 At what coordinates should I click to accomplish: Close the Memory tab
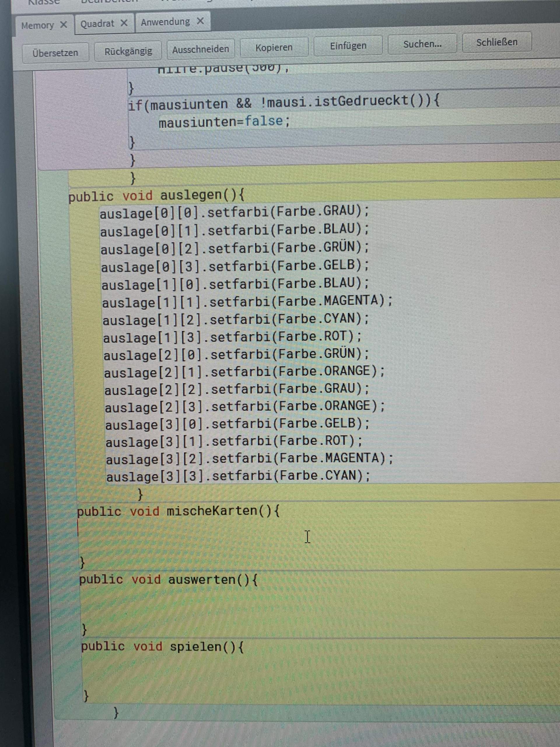click(x=64, y=25)
